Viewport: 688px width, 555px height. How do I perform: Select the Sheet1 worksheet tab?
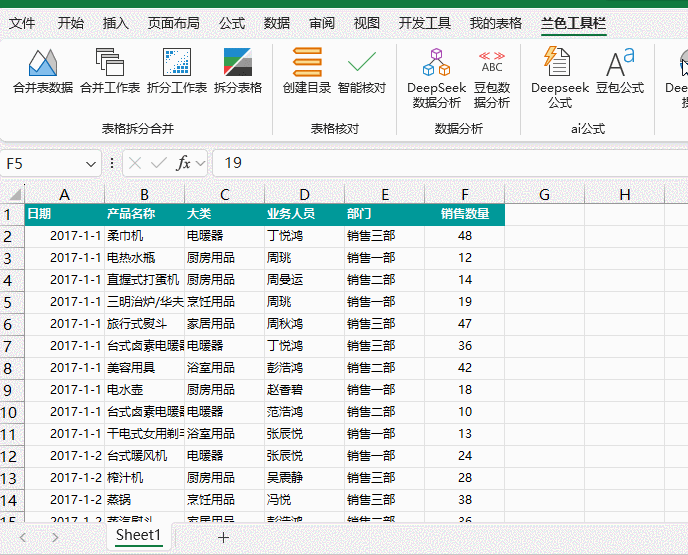(x=138, y=535)
